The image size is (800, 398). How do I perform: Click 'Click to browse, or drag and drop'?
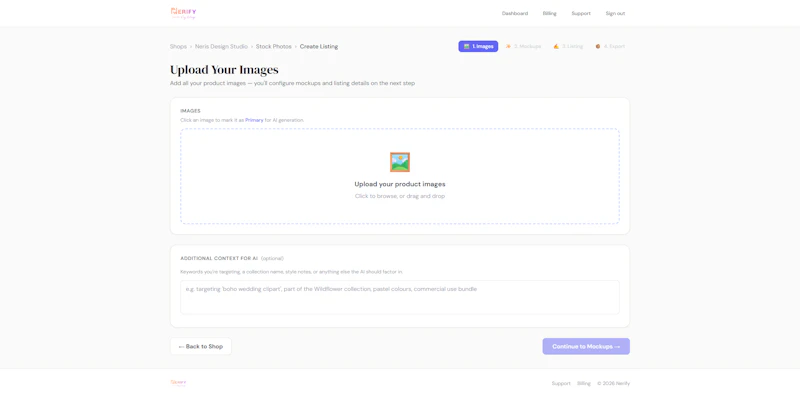pyautogui.click(x=400, y=196)
